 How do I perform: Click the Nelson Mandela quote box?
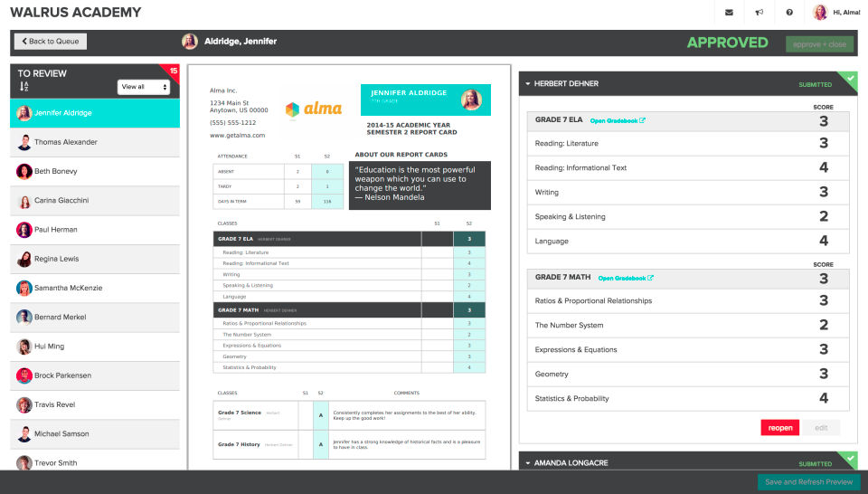tap(420, 185)
